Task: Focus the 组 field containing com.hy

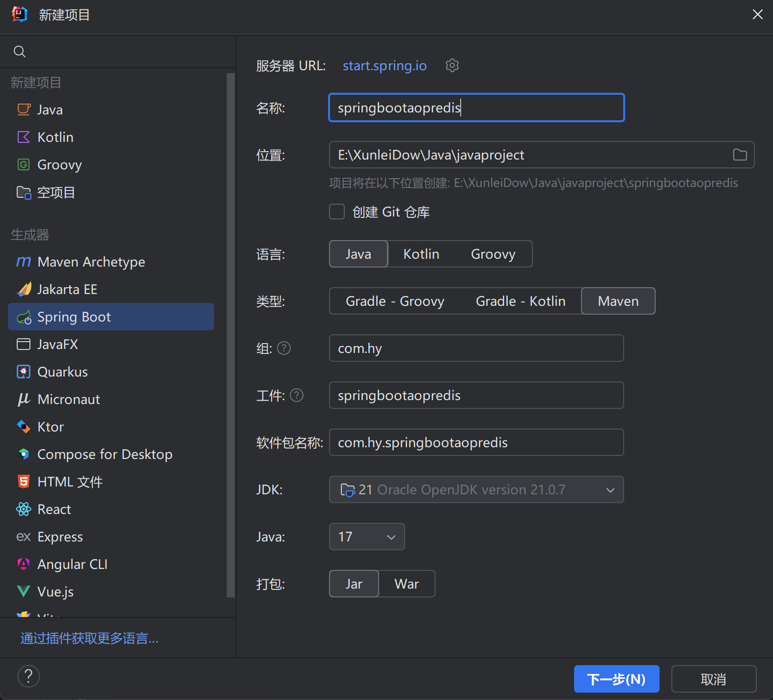Action: click(x=476, y=348)
